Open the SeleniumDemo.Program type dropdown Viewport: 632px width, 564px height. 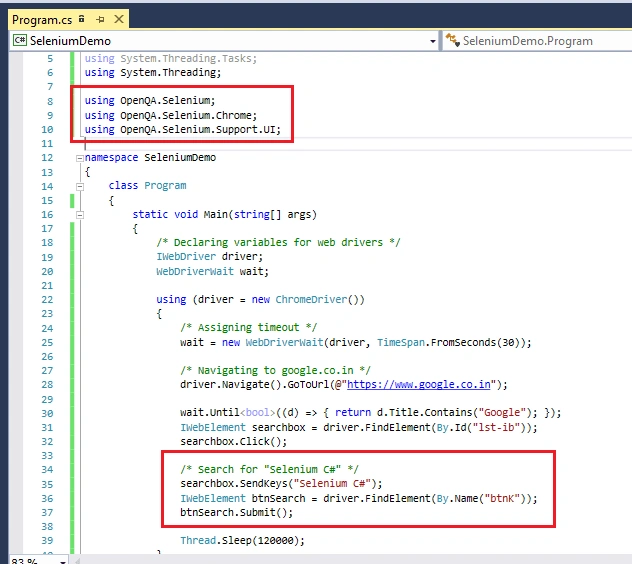point(538,41)
